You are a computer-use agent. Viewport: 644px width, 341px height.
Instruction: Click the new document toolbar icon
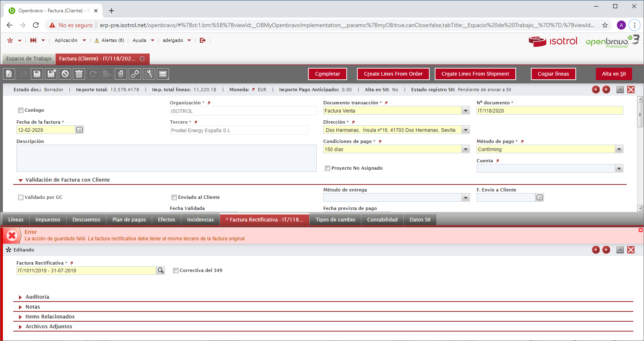pos(9,74)
